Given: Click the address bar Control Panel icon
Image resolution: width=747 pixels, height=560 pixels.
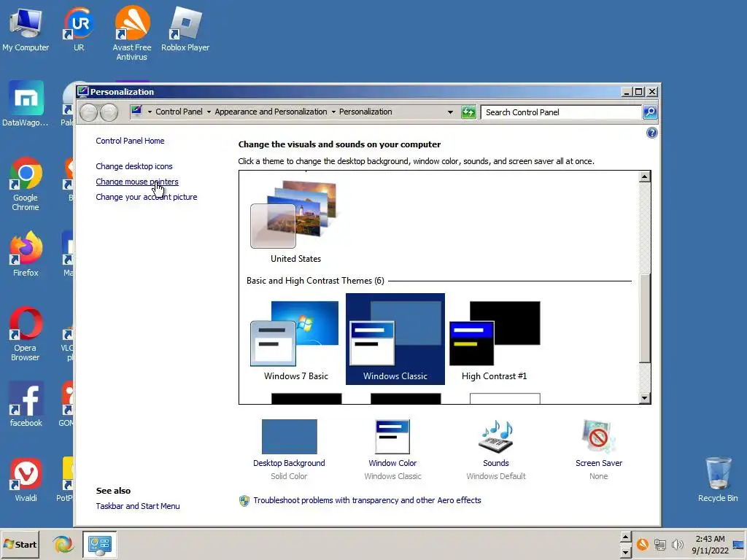Looking at the screenshot, I should [136, 112].
